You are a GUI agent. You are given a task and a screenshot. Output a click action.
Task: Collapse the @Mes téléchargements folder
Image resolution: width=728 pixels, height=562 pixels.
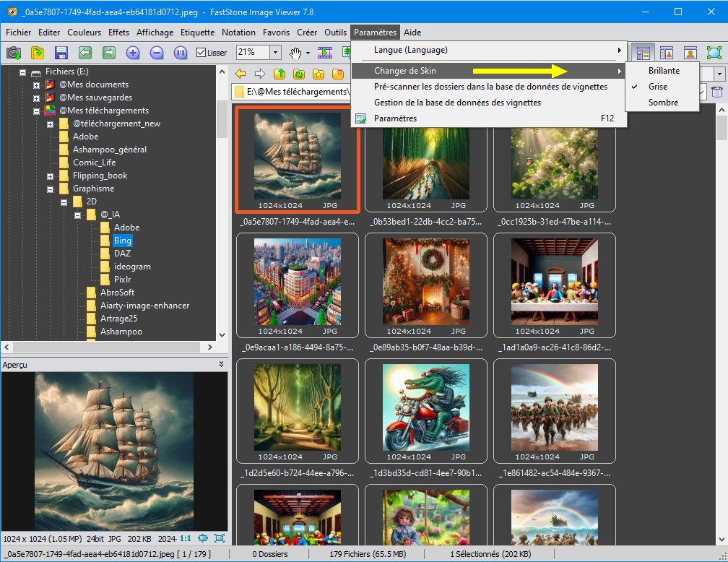click(x=36, y=111)
